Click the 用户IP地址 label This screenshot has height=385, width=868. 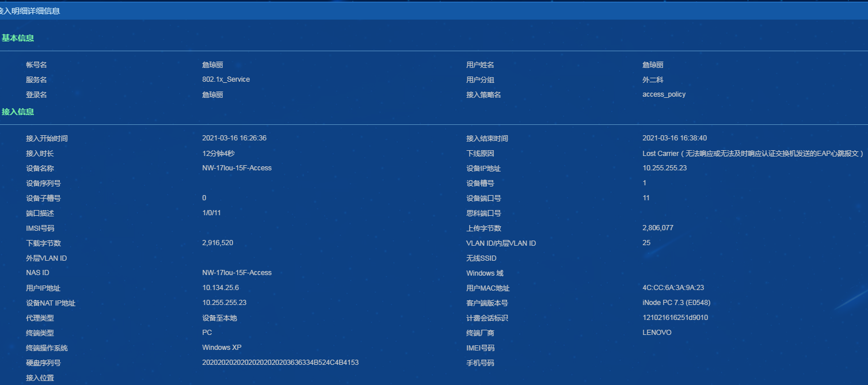(x=43, y=288)
